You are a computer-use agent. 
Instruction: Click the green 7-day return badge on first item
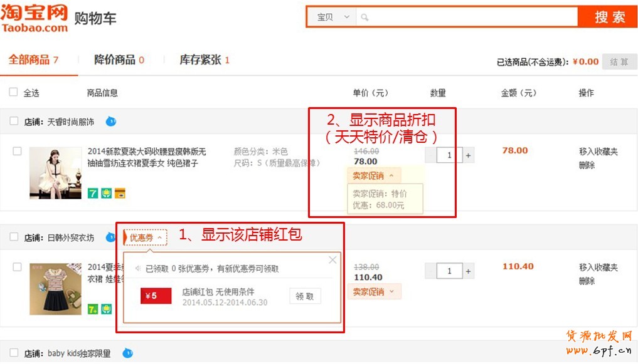pos(93,194)
